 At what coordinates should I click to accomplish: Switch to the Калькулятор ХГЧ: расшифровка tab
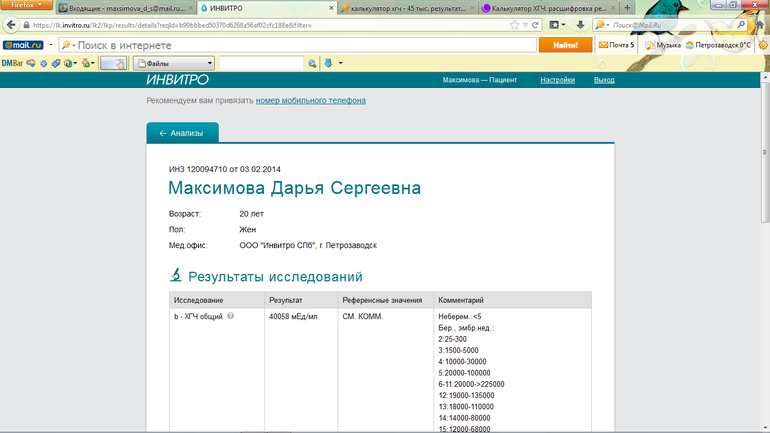point(549,8)
